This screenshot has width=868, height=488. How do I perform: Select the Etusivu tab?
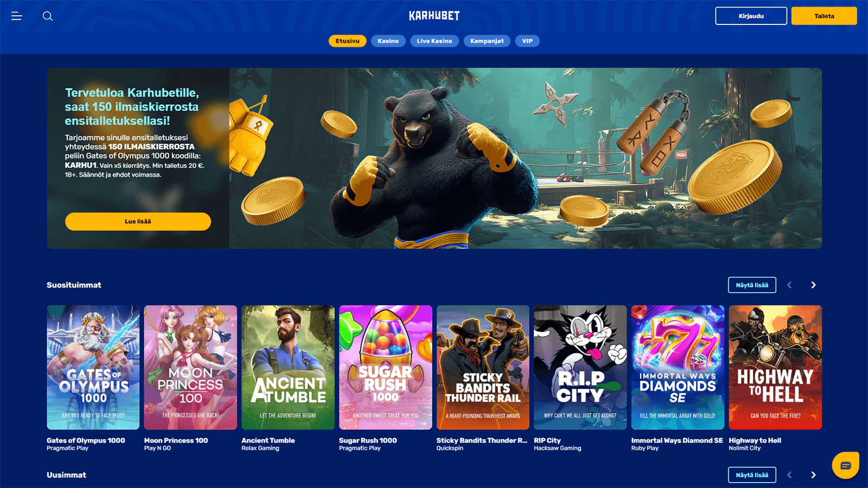(348, 41)
